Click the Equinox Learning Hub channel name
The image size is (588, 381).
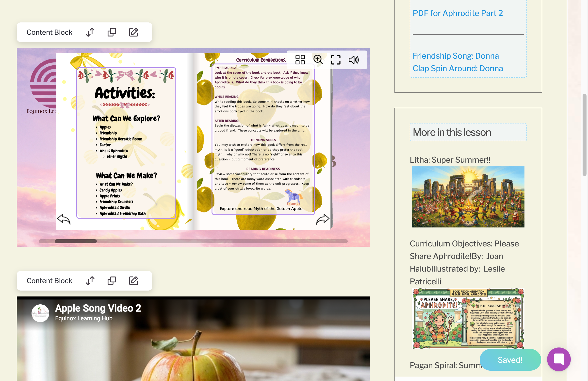84,318
